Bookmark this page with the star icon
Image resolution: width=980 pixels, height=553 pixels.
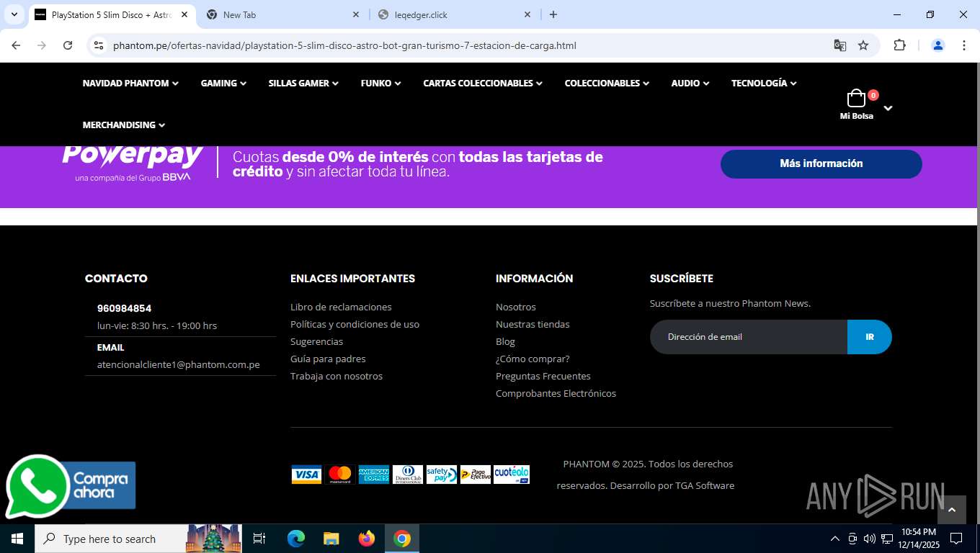[x=863, y=45]
